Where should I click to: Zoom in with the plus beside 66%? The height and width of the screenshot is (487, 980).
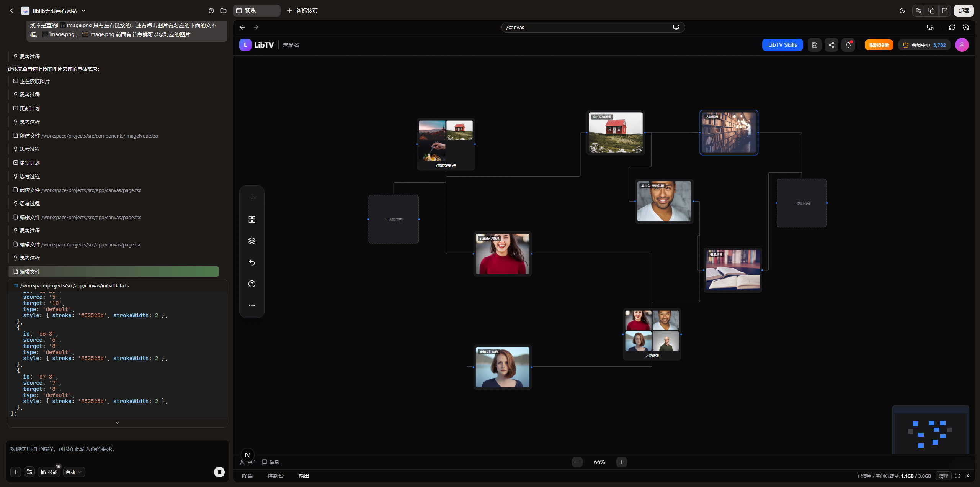coord(621,462)
